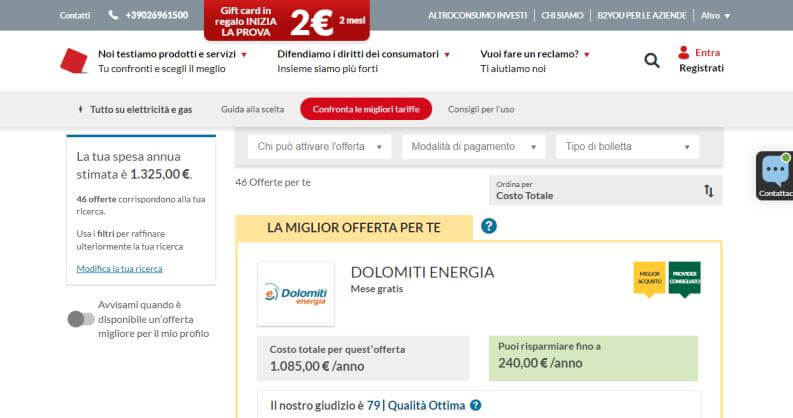
Task: Expand the Altro menu in top bar
Action: [715, 16]
